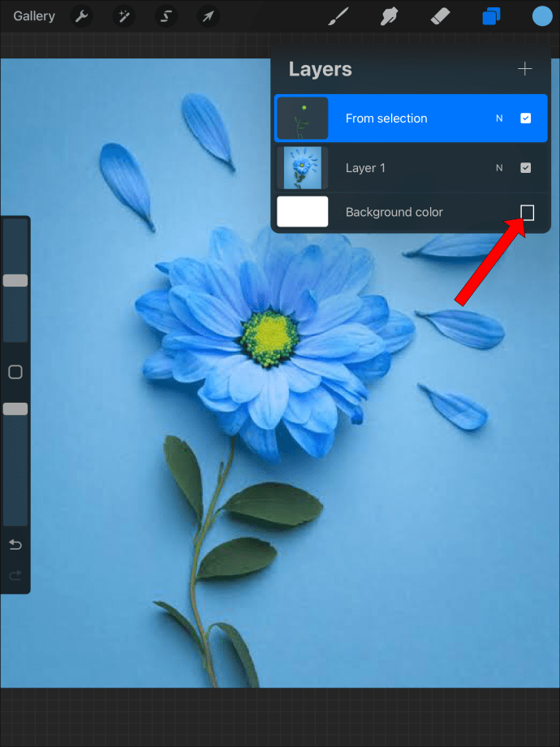Select the Layer 1 name

point(365,168)
